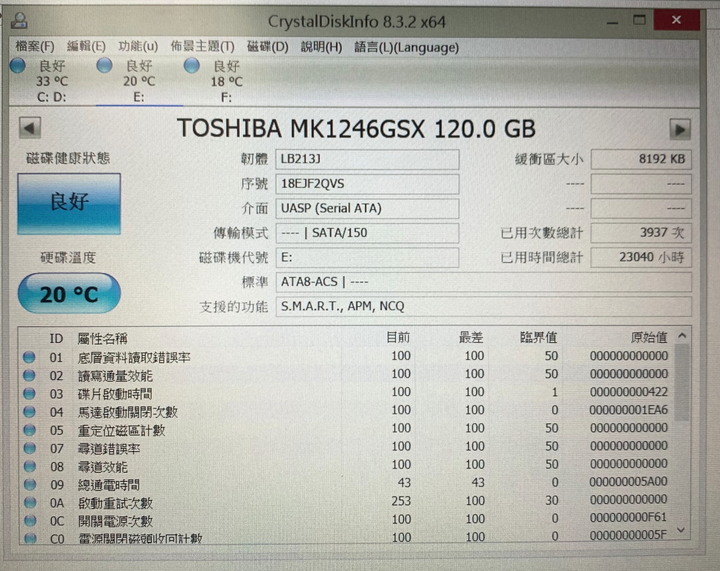The width and height of the screenshot is (720, 571).
Task: Click the 良好 health status button
Action: pyautogui.click(x=69, y=204)
